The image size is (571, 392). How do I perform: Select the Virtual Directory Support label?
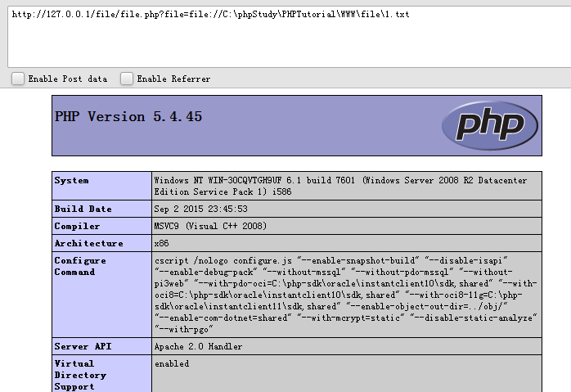[80, 376]
